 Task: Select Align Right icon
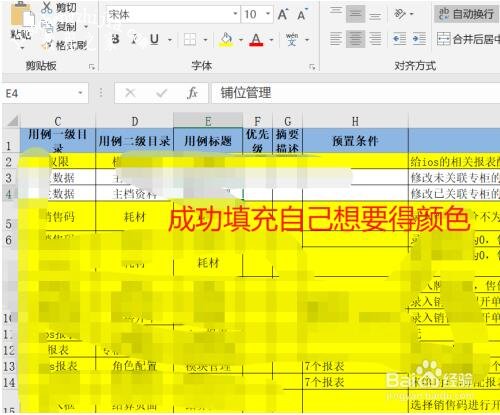coord(375,39)
